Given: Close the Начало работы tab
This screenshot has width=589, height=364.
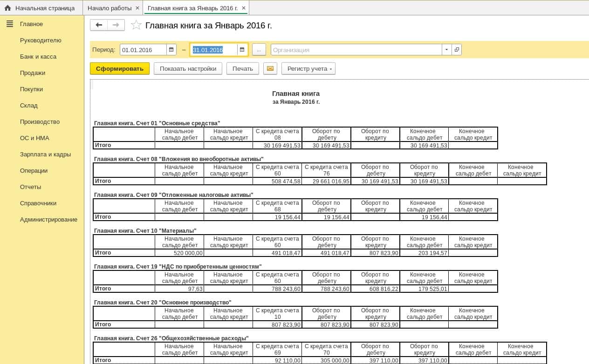Looking at the screenshot, I should pyautogui.click(x=137, y=8).
